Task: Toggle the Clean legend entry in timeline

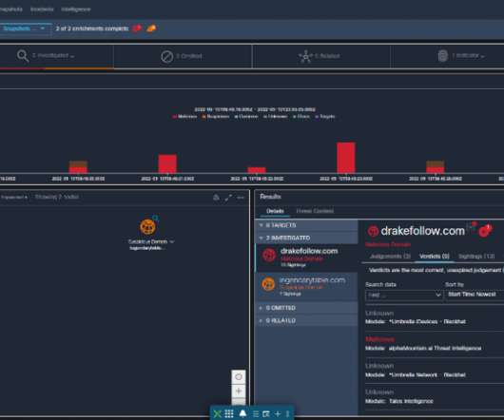Action: (301, 117)
